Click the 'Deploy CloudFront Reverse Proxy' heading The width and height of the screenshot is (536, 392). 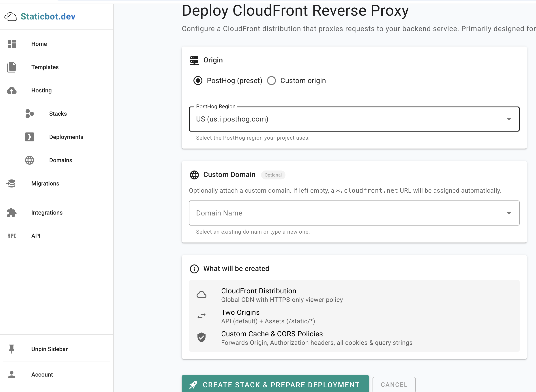(x=295, y=11)
